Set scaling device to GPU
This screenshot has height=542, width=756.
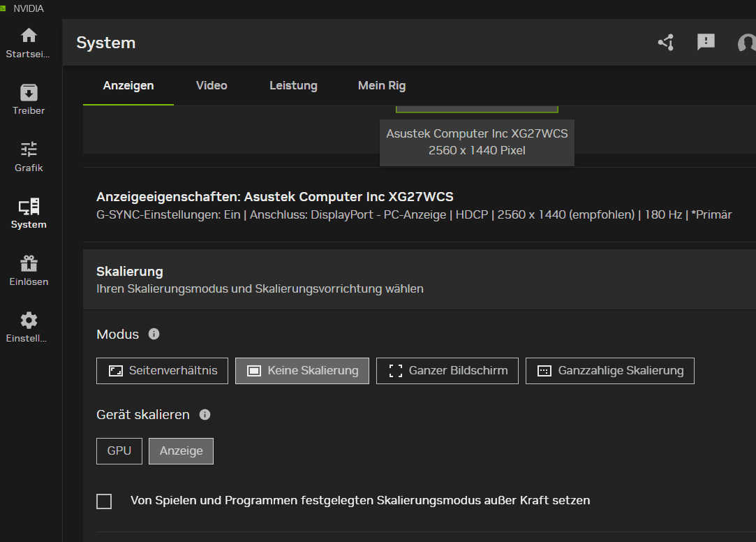click(119, 451)
